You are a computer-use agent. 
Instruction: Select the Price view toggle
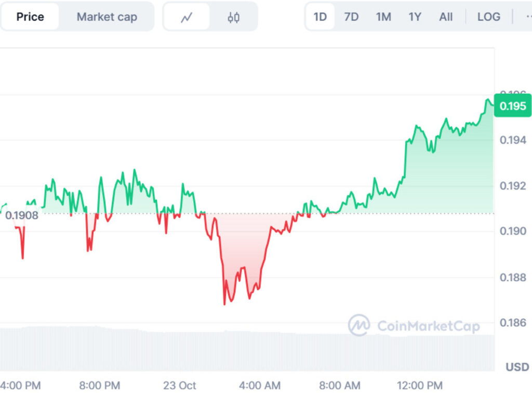pos(30,16)
